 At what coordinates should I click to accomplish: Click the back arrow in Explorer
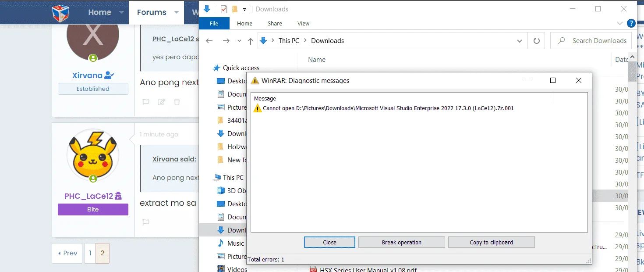pyautogui.click(x=209, y=41)
